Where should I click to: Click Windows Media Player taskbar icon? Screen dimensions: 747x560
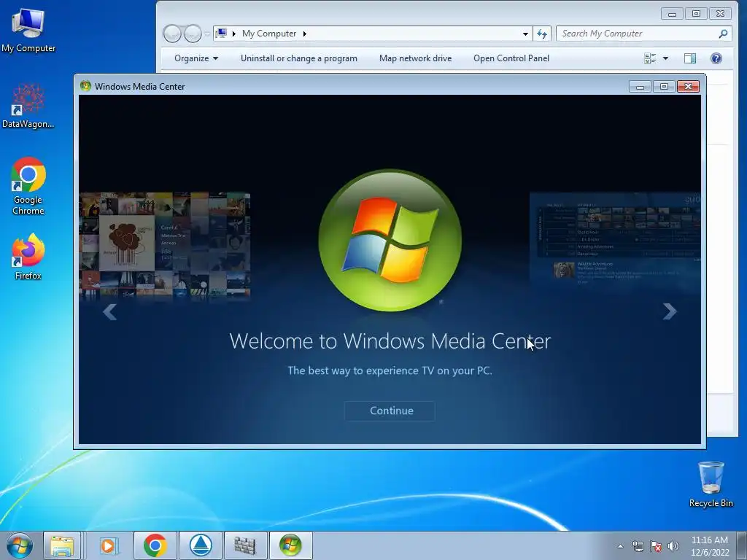(x=108, y=545)
